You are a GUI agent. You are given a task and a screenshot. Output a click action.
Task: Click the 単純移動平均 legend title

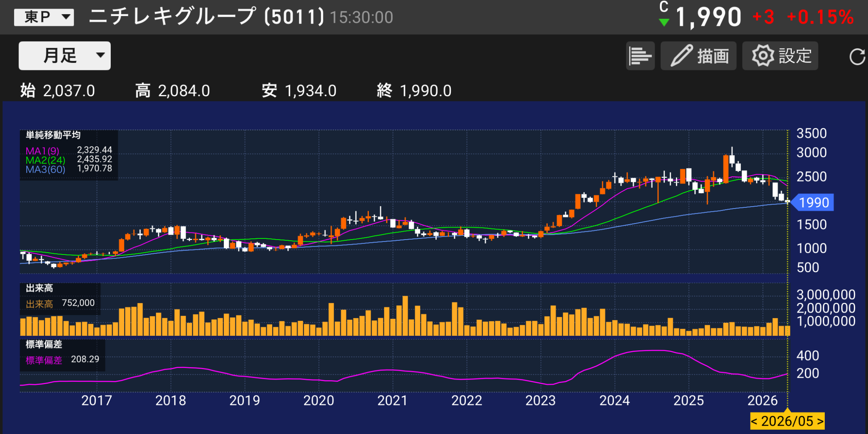(x=53, y=135)
